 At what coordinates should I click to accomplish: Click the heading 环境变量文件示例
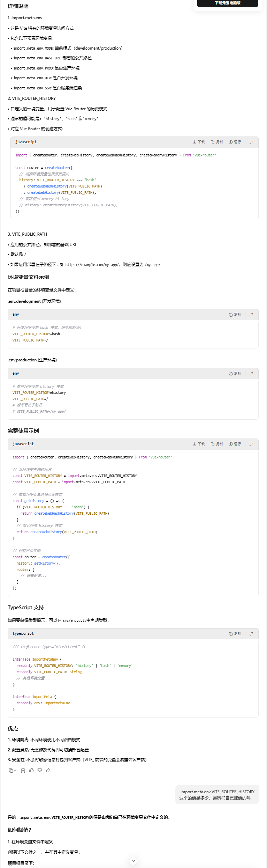click(x=29, y=277)
